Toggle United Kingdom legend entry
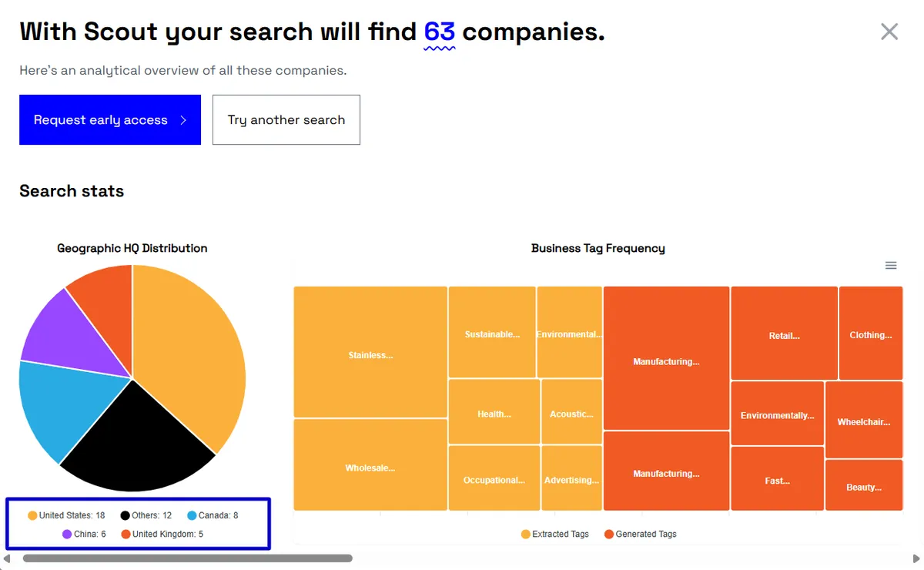 point(162,534)
